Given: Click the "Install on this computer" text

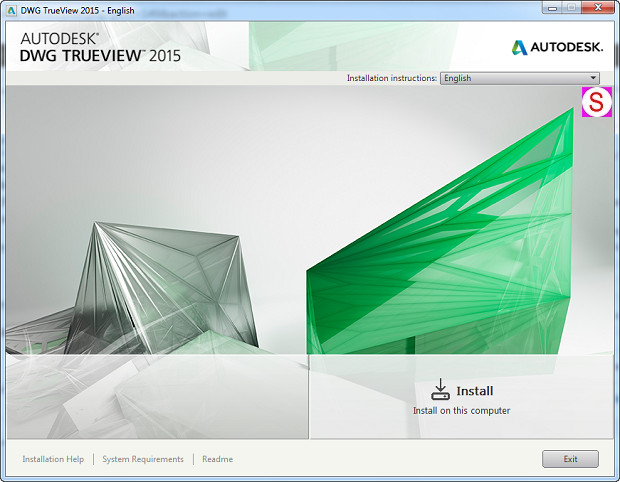Looking at the screenshot, I should click(461, 410).
